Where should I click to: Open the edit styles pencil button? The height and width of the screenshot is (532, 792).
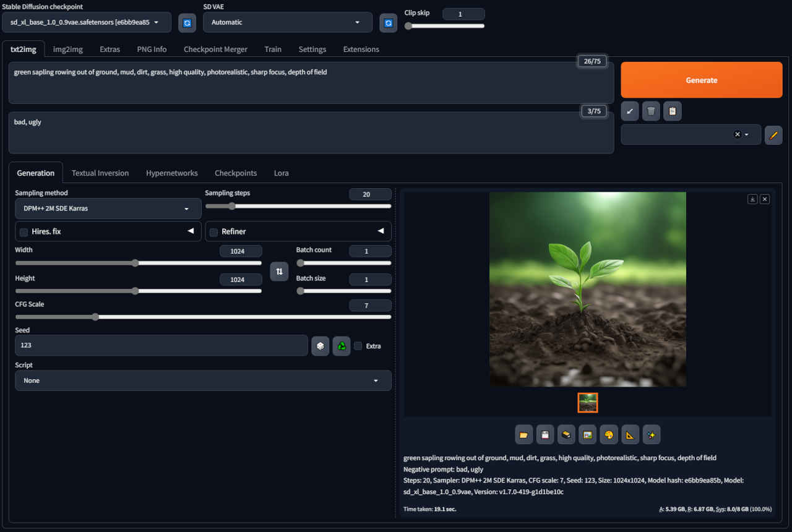[773, 135]
